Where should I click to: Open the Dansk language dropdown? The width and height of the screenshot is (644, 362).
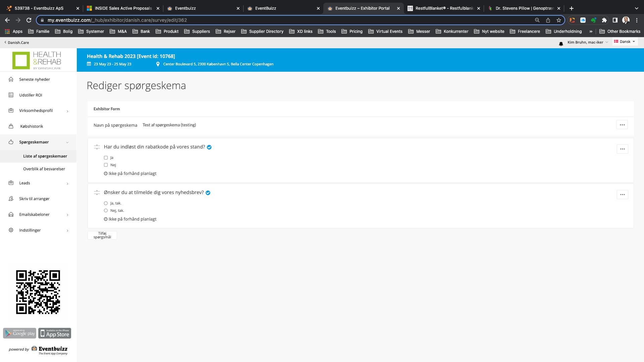pyautogui.click(x=625, y=42)
